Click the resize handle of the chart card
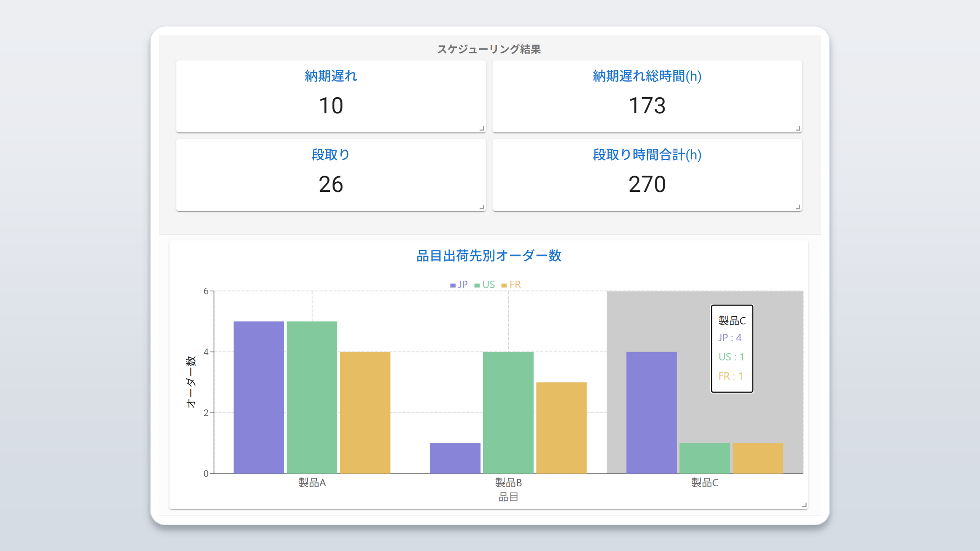Image resolution: width=980 pixels, height=551 pixels. pos(804,505)
